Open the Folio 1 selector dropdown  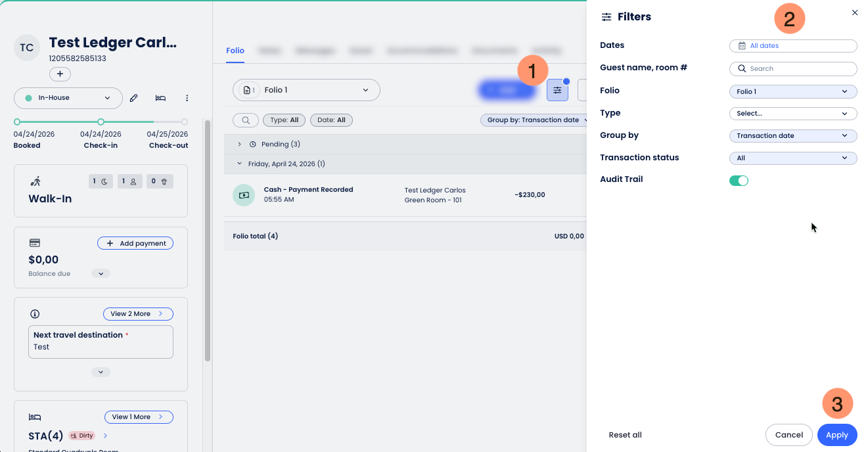click(306, 90)
